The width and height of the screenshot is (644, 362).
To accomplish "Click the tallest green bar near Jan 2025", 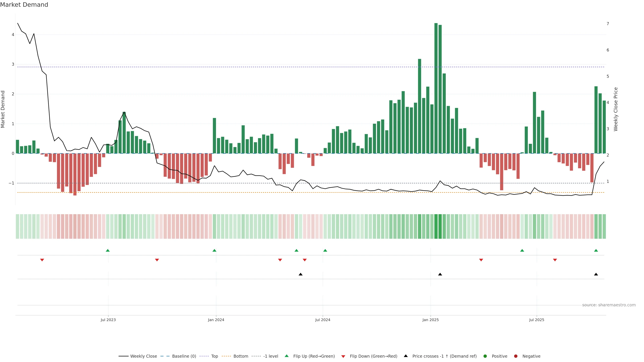I will 436,87.
